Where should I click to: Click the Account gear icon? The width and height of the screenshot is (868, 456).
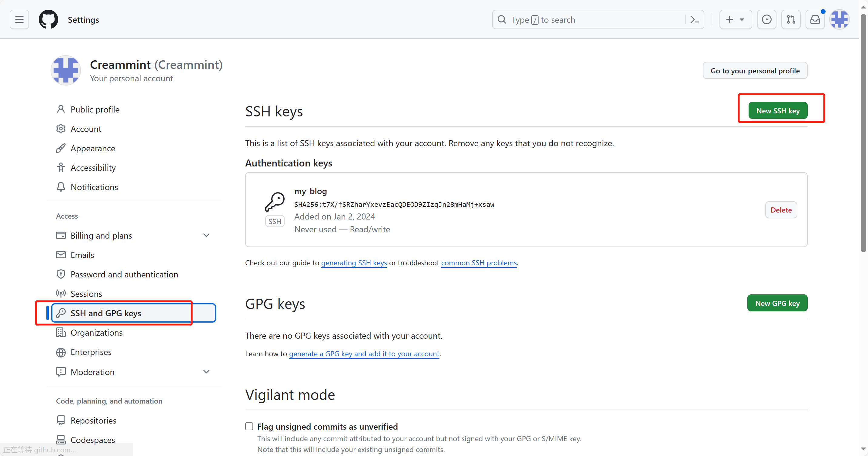[61, 129]
